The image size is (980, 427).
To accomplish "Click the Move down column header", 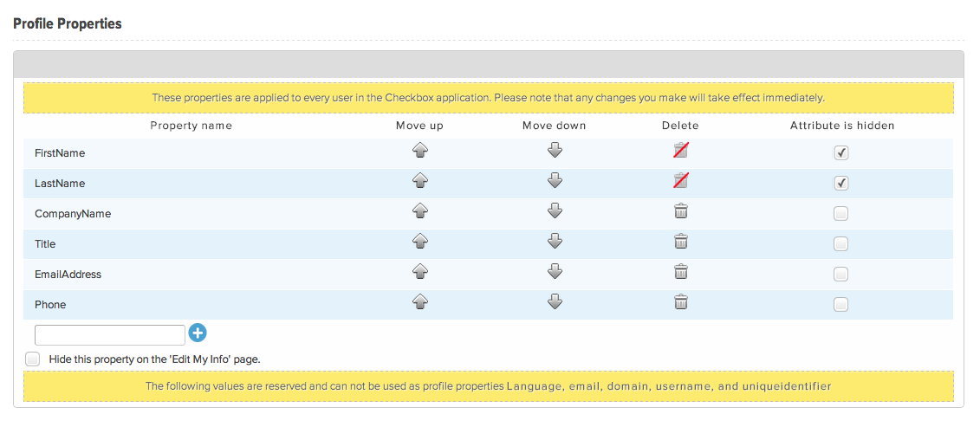I will click(x=555, y=126).
